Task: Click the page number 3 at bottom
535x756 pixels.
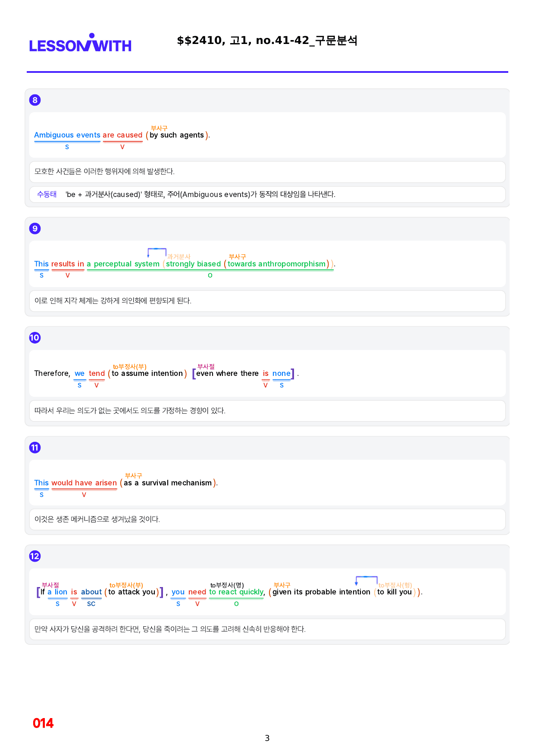Action: tap(267, 738)
